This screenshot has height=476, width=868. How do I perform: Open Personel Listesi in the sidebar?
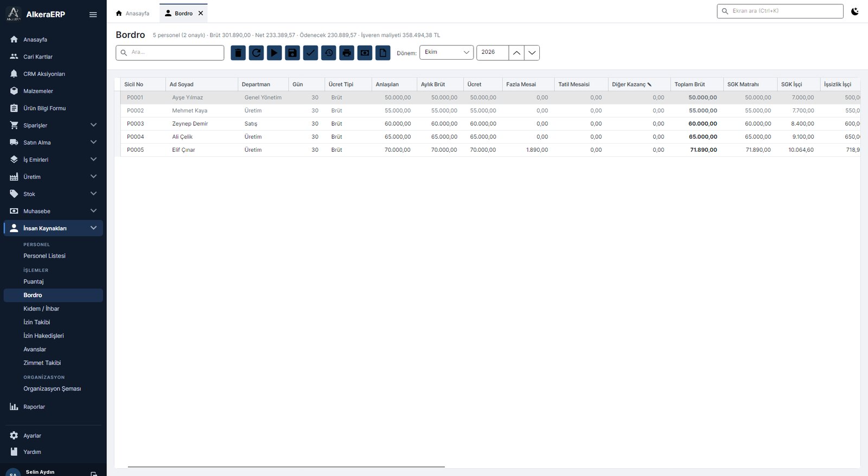pyautogui.click(x=53, y=256)
